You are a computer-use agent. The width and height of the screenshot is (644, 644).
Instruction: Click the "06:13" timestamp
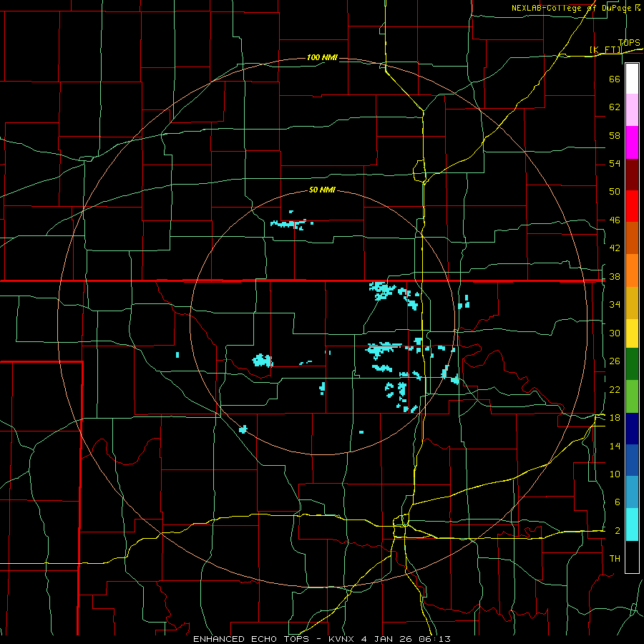pos(435,639)
